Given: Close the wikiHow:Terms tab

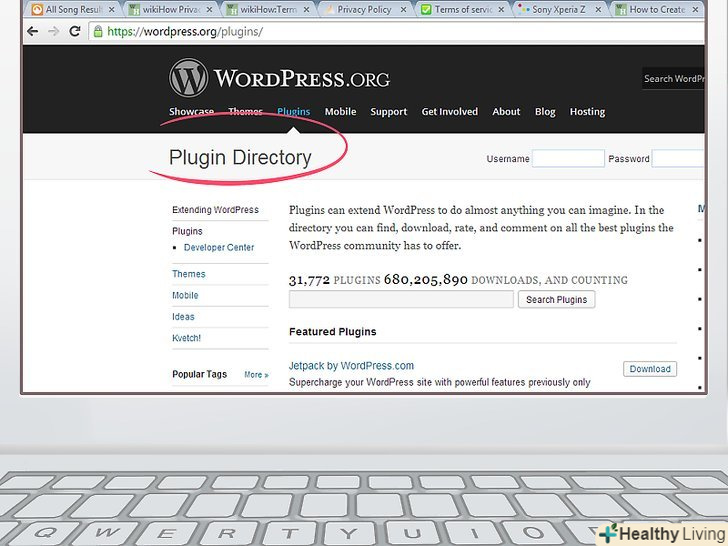Looking at the screenshot, I should pos(306,9).
